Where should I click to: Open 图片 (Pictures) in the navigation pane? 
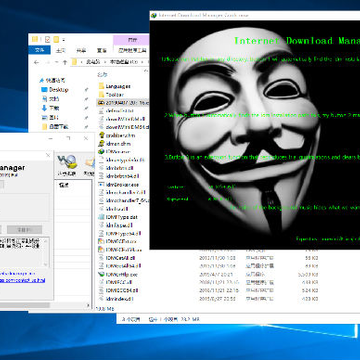click(x=54, y=117)
